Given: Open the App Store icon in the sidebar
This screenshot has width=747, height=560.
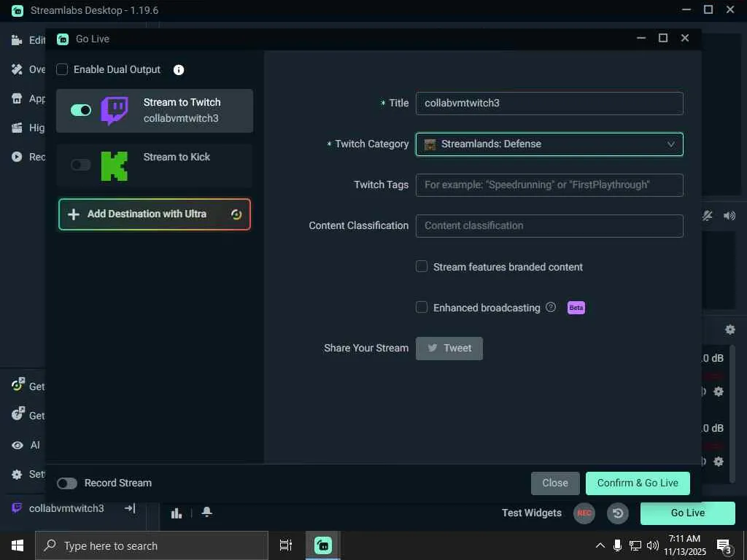Looking at the screenshot, I should click(17, 98).
